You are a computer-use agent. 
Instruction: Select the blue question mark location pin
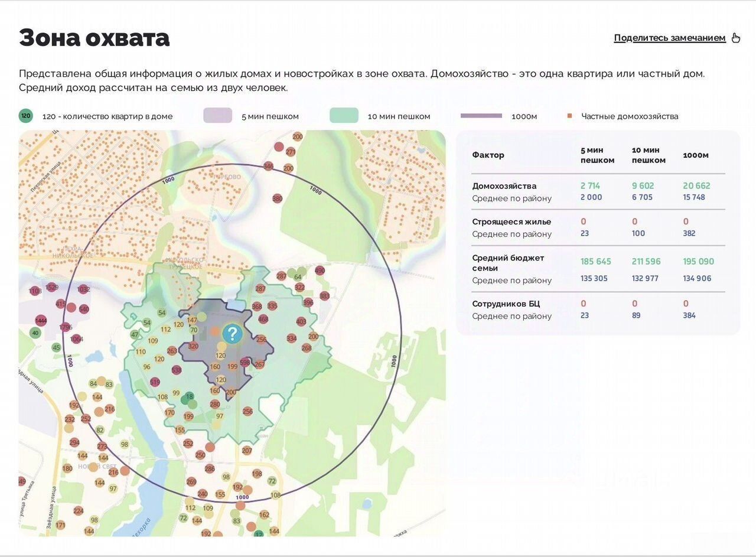pyautogui.click(x=232, y=334)
